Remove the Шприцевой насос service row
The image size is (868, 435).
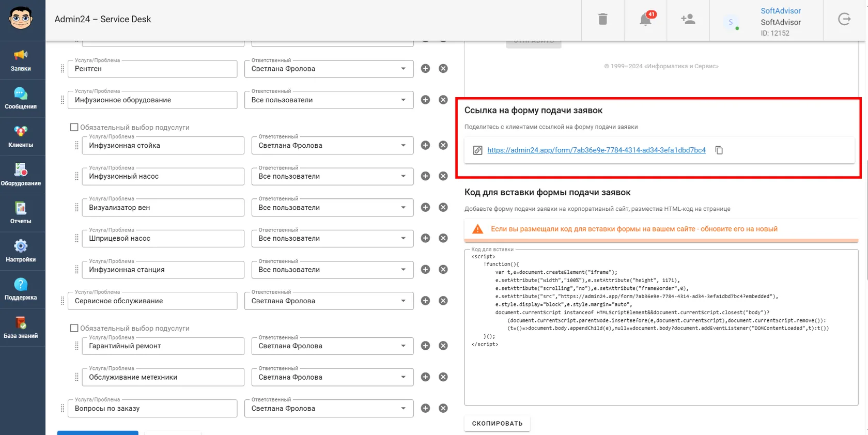(x=443, y=238)
